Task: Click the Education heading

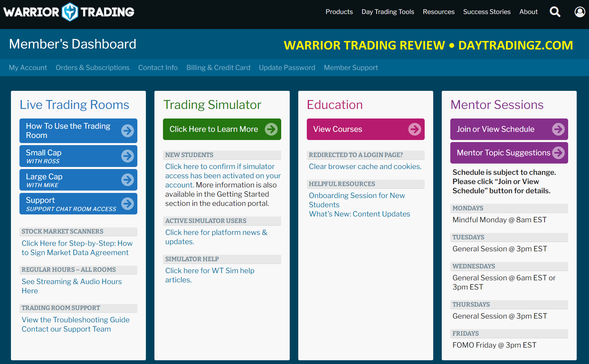Action: click(x=335, y=105)
